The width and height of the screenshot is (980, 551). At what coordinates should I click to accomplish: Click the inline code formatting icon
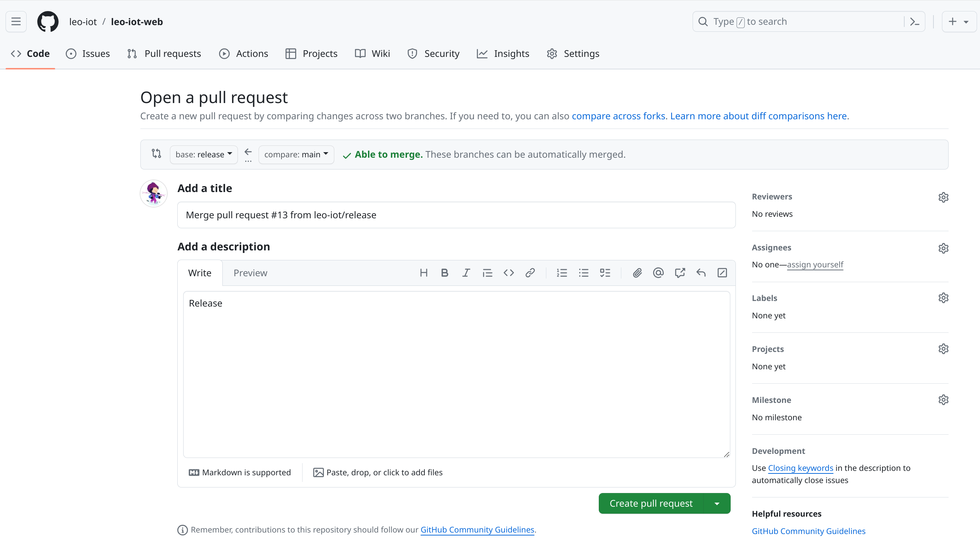point(509,273)
